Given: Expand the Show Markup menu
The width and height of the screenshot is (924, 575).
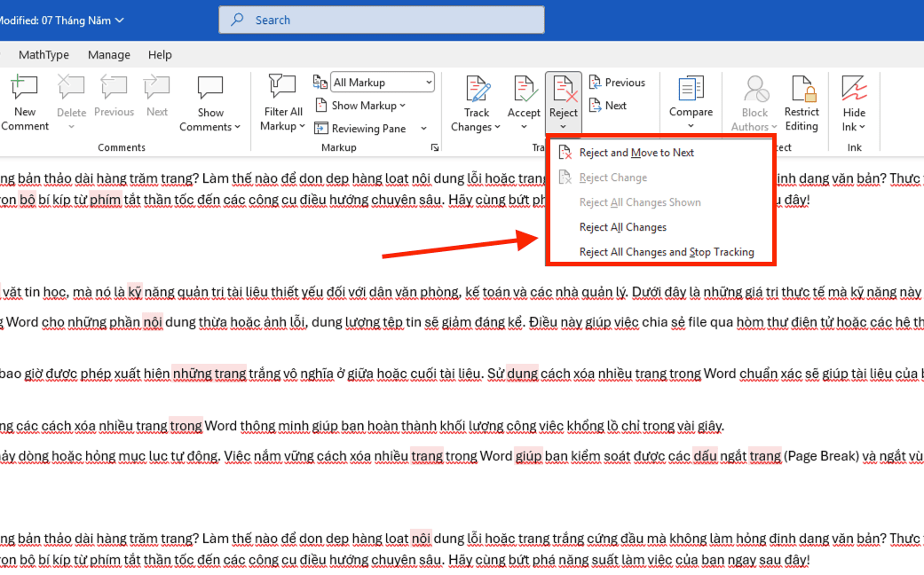Looking at the screenshot, I should (360, 106).
